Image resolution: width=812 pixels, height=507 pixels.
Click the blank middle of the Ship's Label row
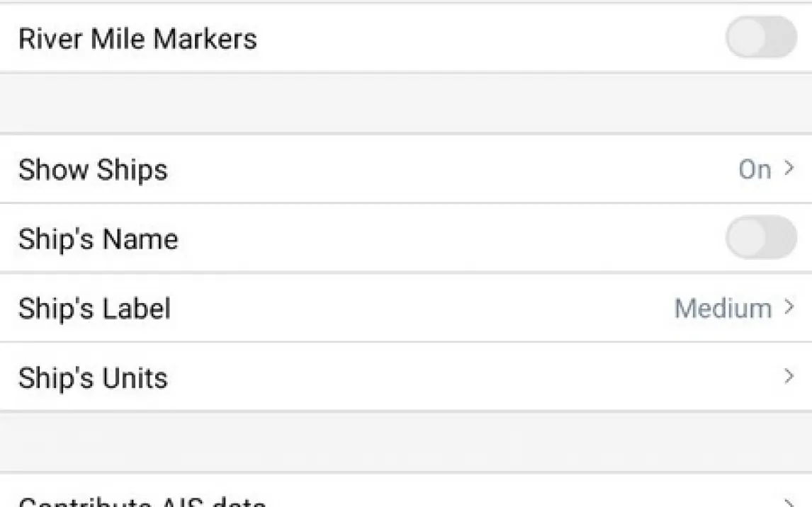[425, 308]
